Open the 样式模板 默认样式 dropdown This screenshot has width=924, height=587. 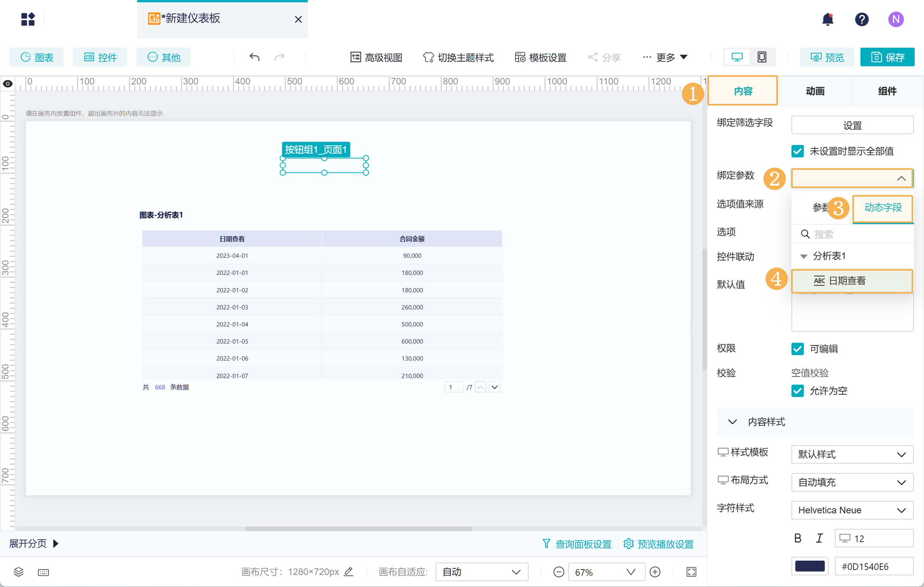coord(852,454)
